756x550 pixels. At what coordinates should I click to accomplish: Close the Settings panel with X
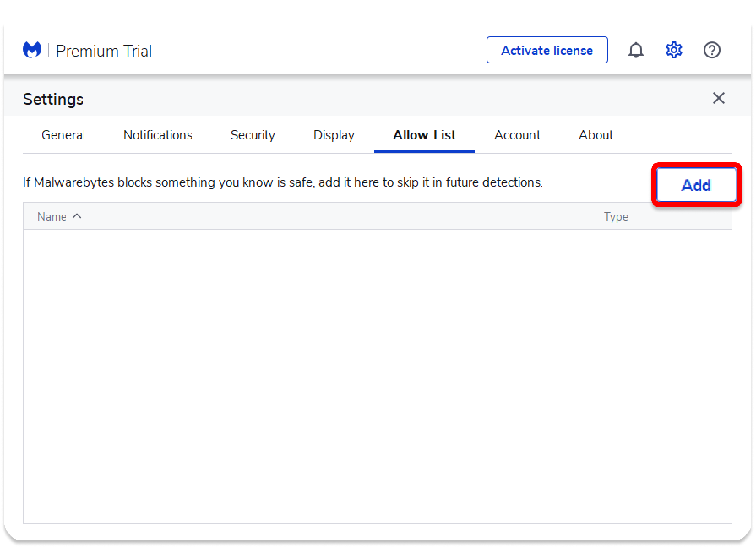pos(718,98)
